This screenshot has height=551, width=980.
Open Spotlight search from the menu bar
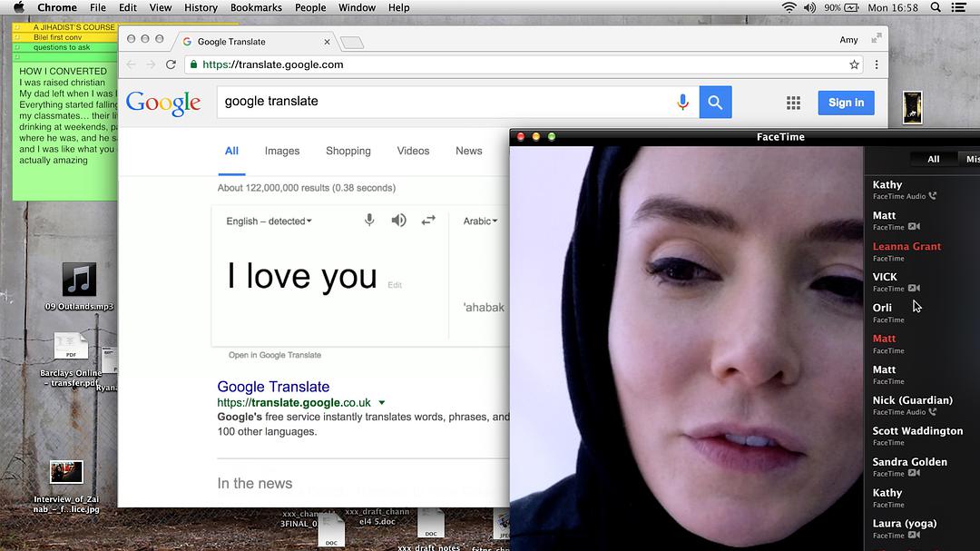[x=936, y=7]
